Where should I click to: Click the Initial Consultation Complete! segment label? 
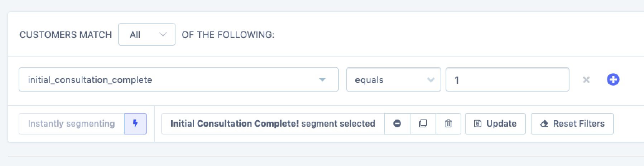[x=272, y=123]
